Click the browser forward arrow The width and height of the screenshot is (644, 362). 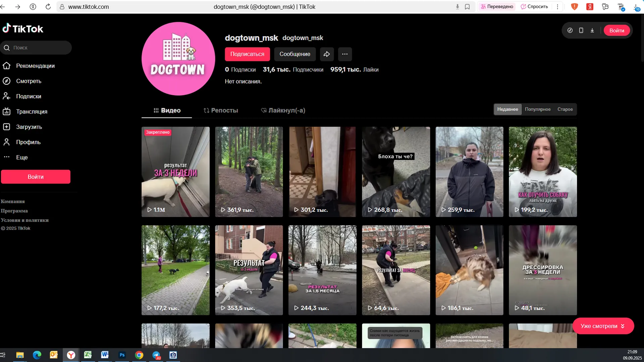[18, 7]
